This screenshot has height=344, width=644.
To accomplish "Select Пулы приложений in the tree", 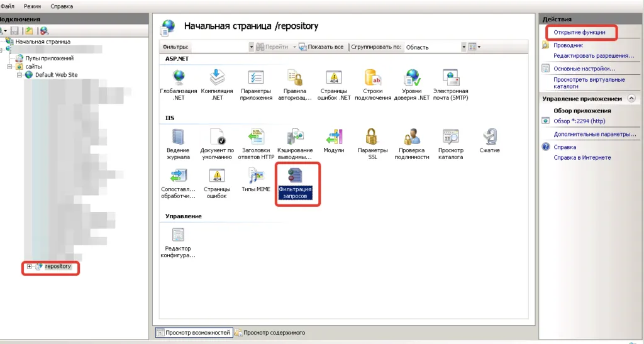I will 47,58.
